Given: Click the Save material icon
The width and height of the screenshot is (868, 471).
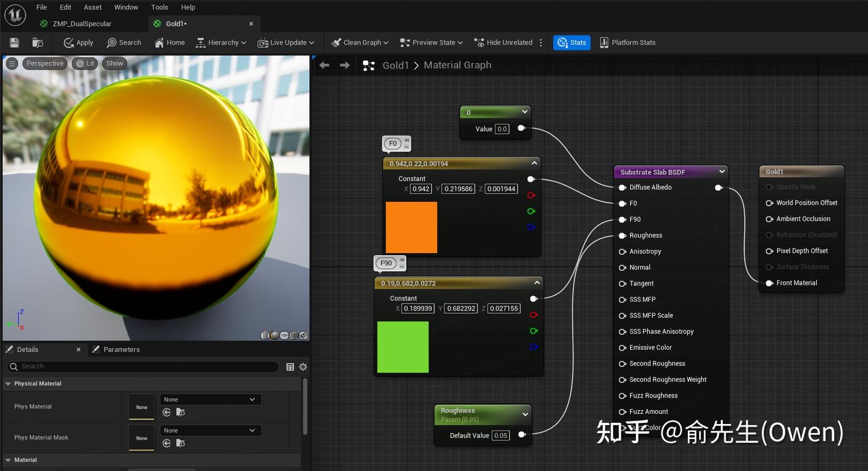Looking at the screenshot, I should (x=14, y=43).
